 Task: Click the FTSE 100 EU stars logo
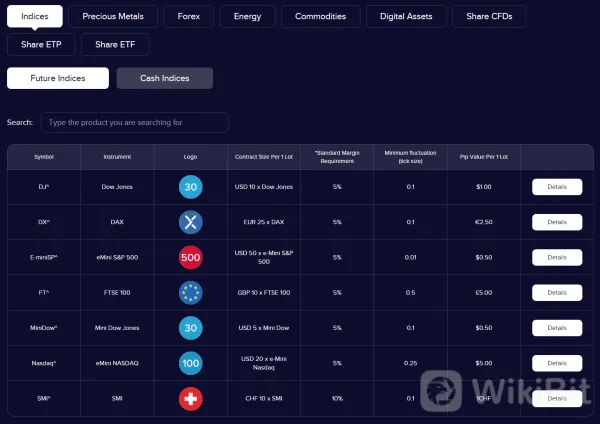click(x=191, y=292)
